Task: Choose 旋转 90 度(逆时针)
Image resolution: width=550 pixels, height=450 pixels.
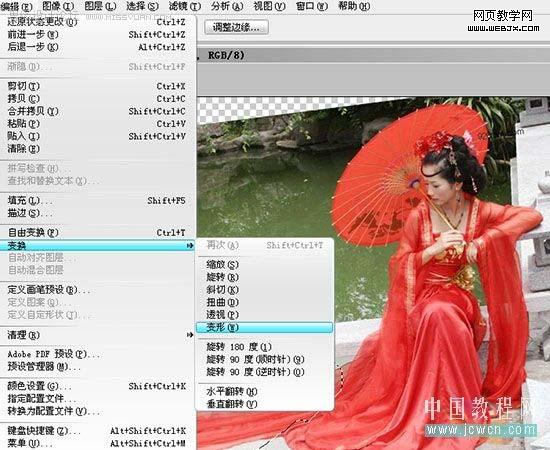Action: click(264, 372)
